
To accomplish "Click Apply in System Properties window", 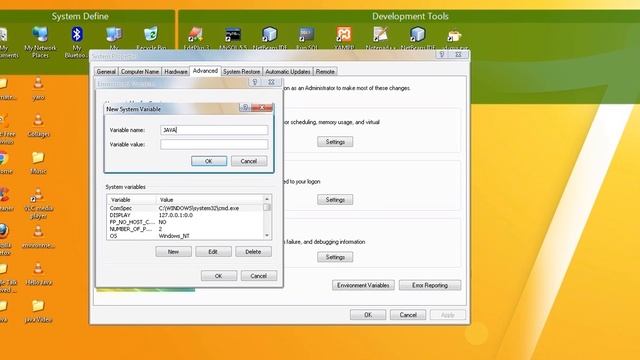I will point(448,315).
